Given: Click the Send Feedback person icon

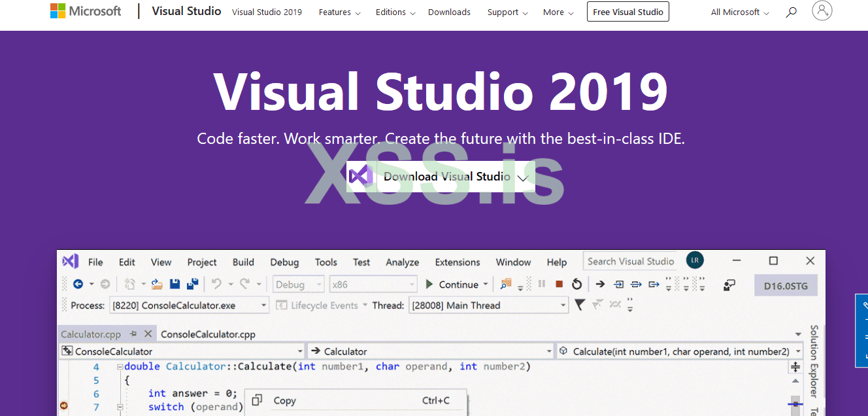Looking at the screenshot, I should [729, 285].
